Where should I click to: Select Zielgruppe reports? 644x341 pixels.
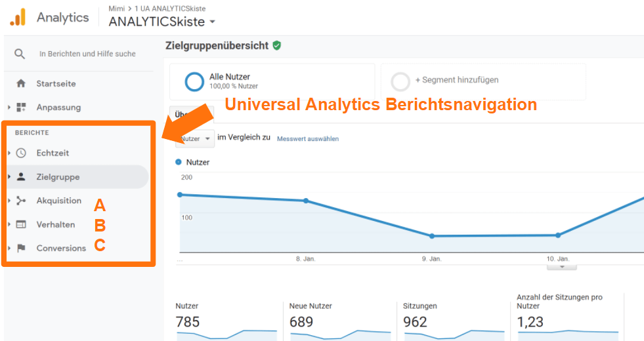[x=58, y=177]
